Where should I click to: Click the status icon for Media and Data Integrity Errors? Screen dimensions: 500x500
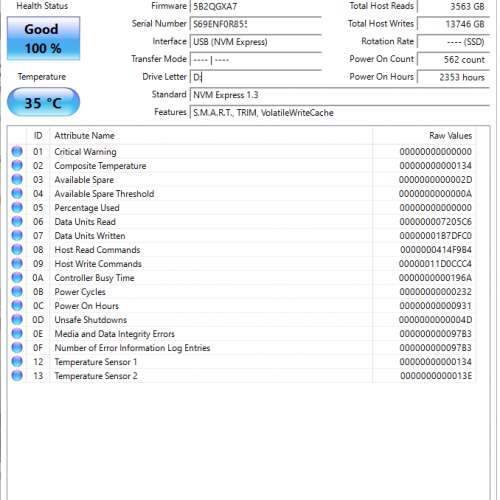pyautogui.click(x=17, y=333)
